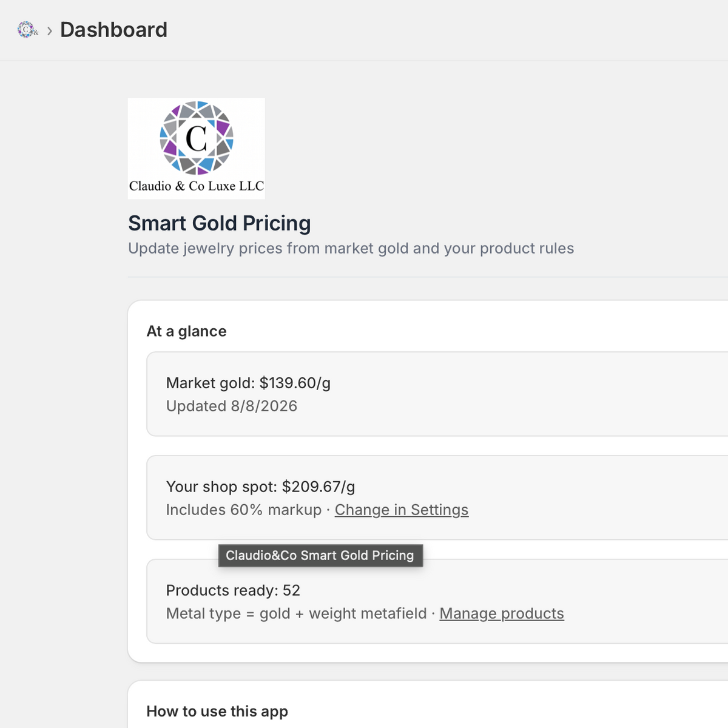Open the Change in Settings link
This screenshot has width=728, height=728.
pos(402,510)
